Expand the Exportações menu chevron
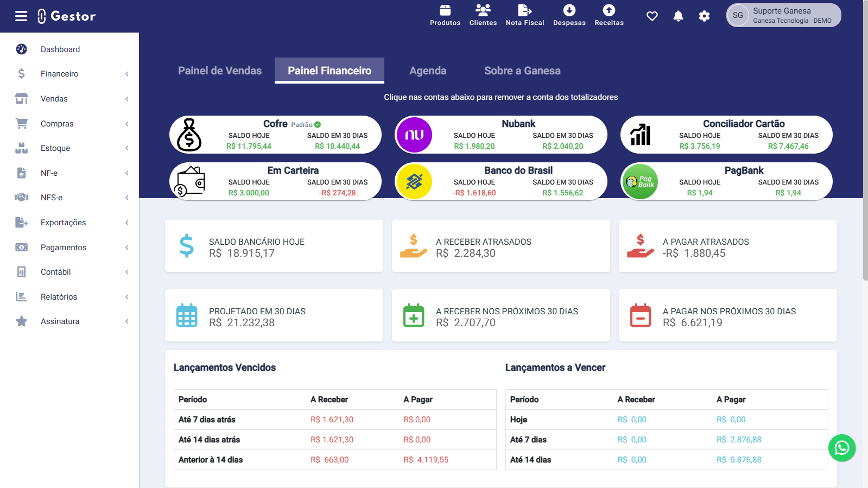The width and height of the screenshot is (868, 488). pos(127,223)
